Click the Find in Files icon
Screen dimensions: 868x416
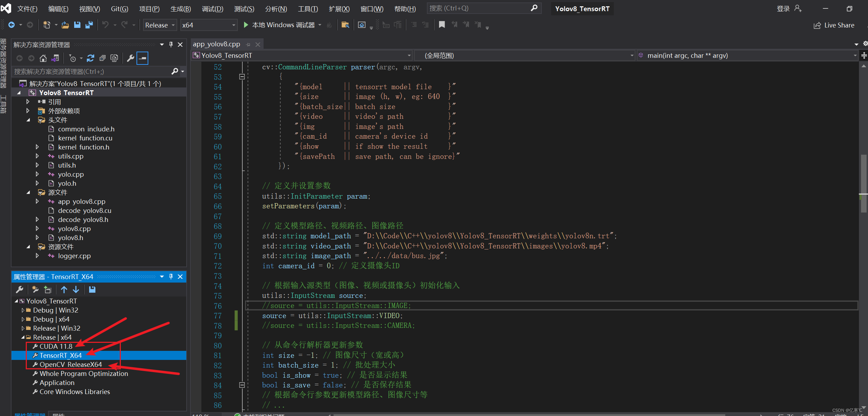coord(345,25)
